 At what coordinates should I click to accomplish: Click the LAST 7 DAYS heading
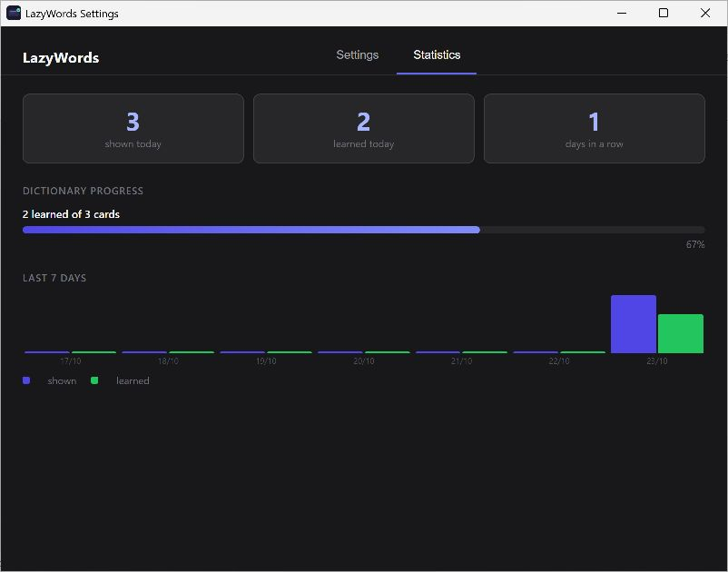[54, 278]
